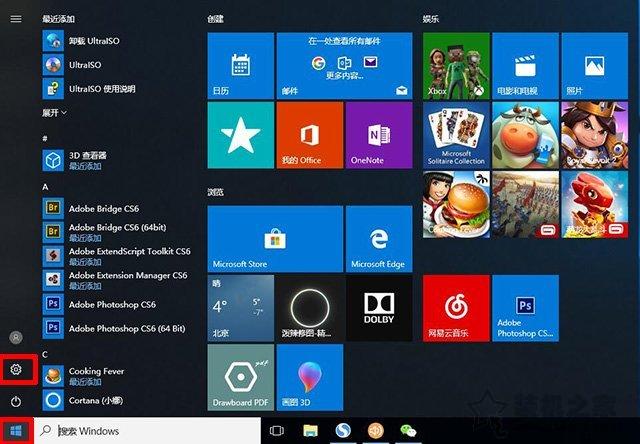Open WeChat from the taskbar
This screenshot has width=640, height=444.
pos(408,431)
